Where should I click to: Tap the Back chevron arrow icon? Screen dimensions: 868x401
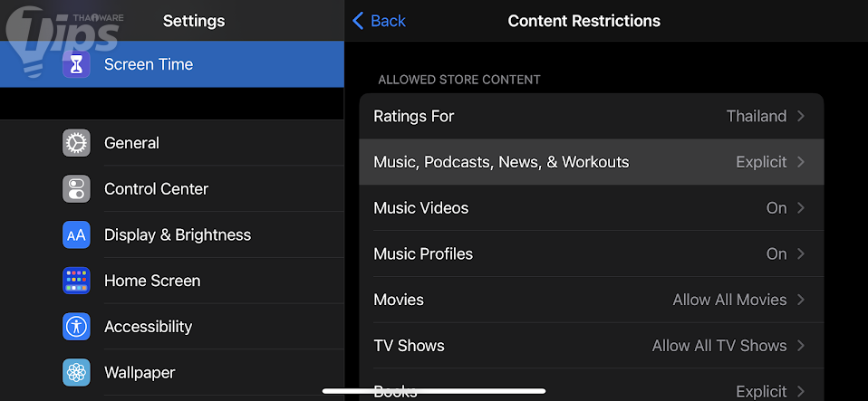(x=358, y=21)
